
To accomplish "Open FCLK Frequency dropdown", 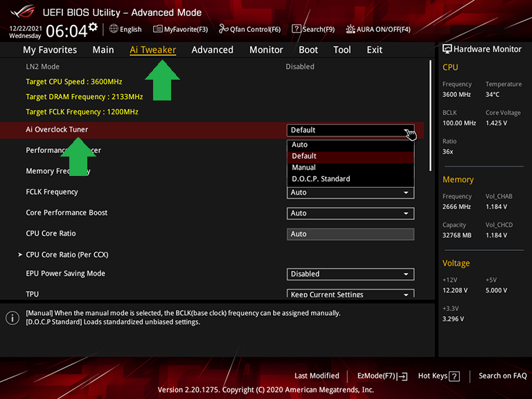I will click(x=351, y=193).
